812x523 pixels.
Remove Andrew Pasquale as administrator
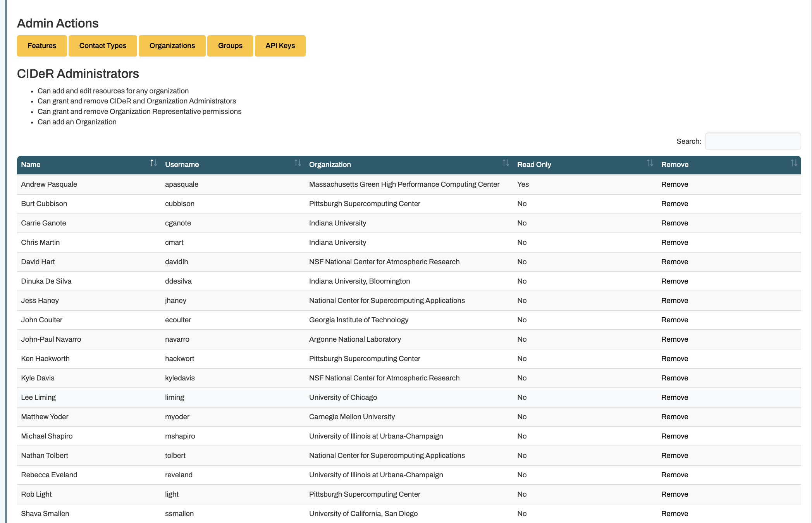click(674, 184)
